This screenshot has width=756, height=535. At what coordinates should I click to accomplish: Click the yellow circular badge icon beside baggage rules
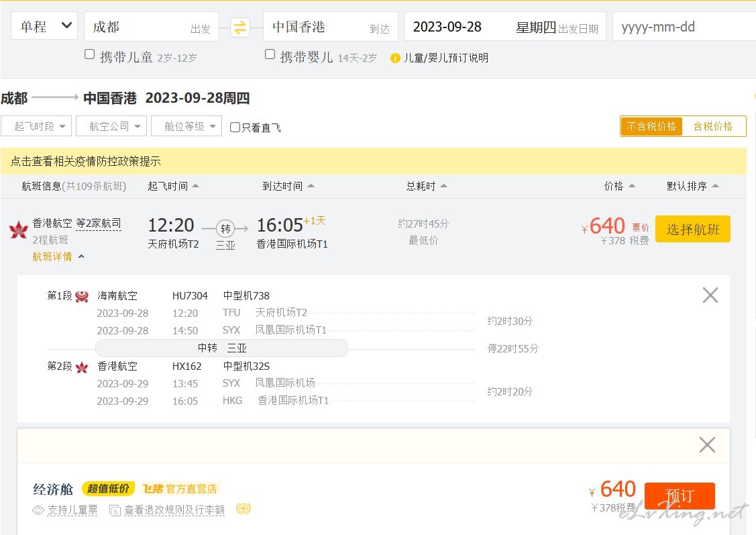[x=244, y=508]
